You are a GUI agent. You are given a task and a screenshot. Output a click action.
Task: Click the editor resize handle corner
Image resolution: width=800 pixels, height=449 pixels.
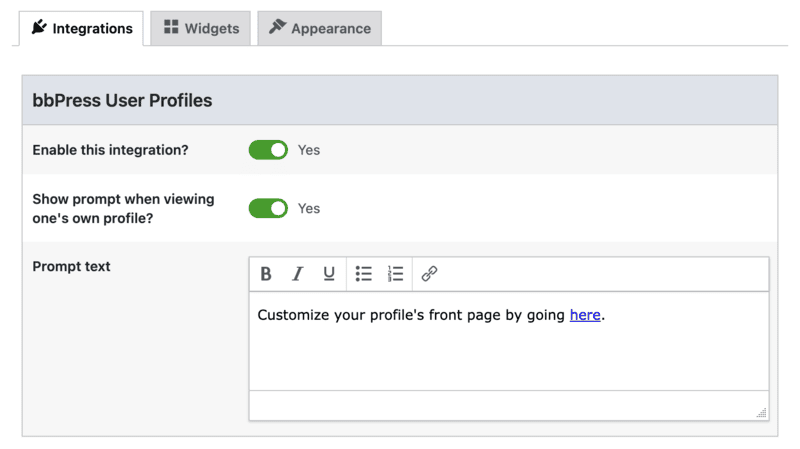[761, 413]
